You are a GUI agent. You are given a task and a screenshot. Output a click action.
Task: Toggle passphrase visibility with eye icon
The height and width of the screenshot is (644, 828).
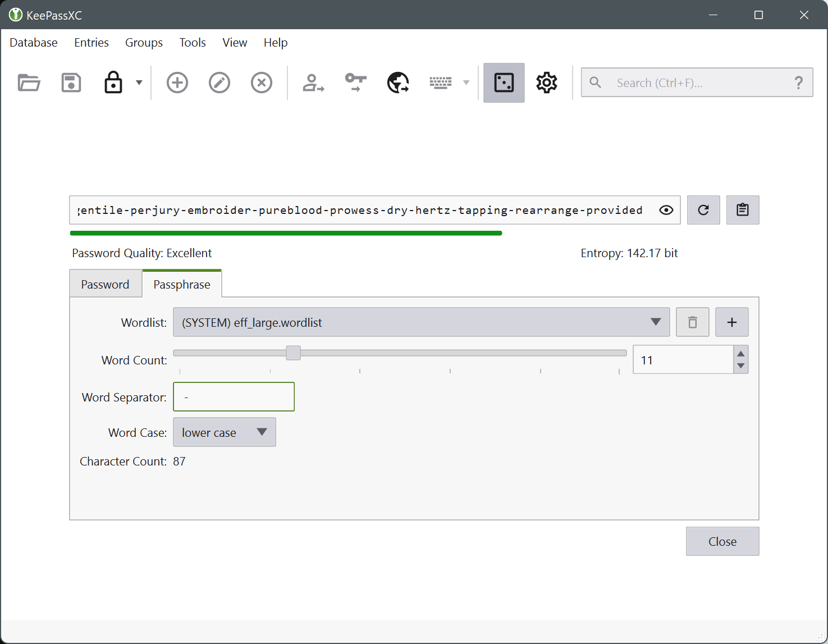pyautogui.click(x=666, y=210)
